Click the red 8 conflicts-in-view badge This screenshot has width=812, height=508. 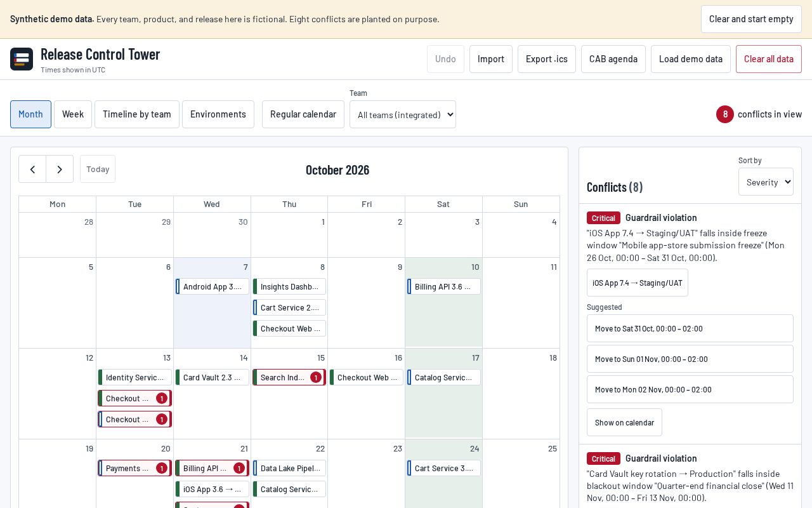coord(725,114)
